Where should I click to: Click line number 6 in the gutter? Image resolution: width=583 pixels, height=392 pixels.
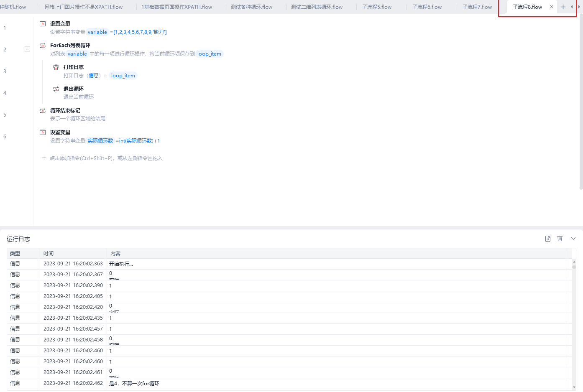[x=5, y=137]
